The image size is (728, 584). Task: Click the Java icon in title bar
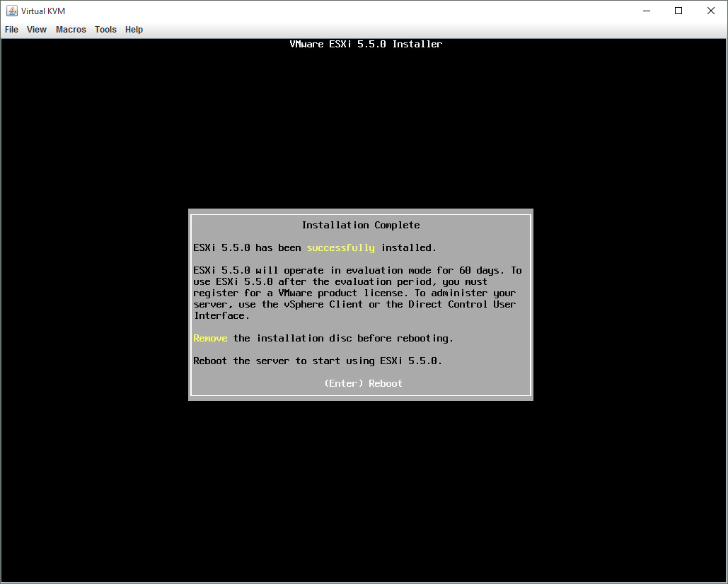pos(12,11)
